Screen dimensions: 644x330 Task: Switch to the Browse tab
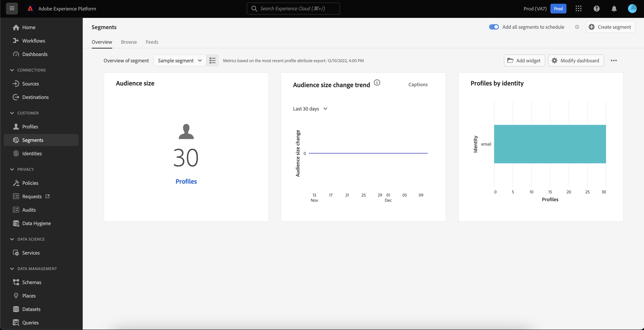click(x=129, y=42)
